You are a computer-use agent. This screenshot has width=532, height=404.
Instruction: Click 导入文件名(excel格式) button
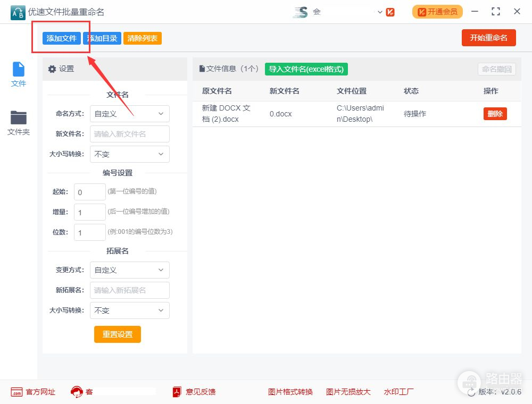click(306, 69)
